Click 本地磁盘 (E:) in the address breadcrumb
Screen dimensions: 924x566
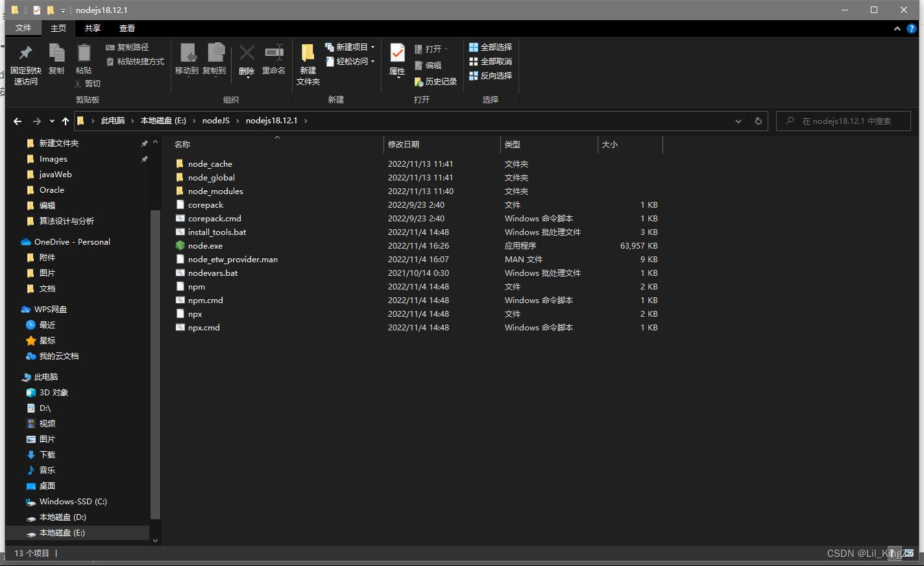[x=163, y=121]
